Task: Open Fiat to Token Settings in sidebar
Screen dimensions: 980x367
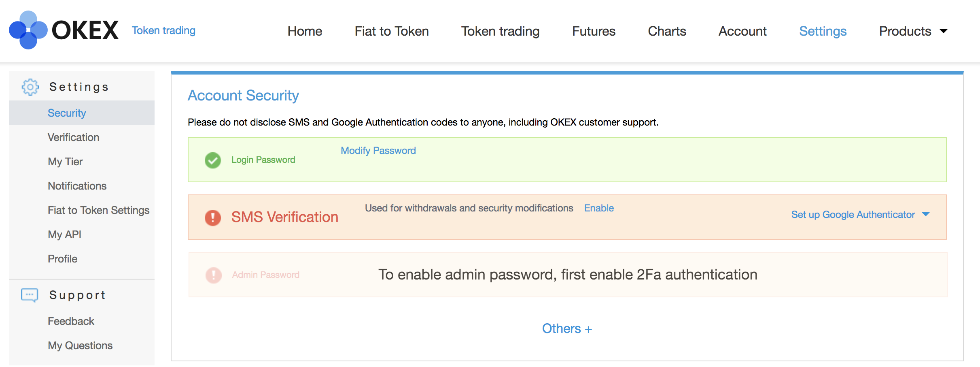Action: (98, 210)
